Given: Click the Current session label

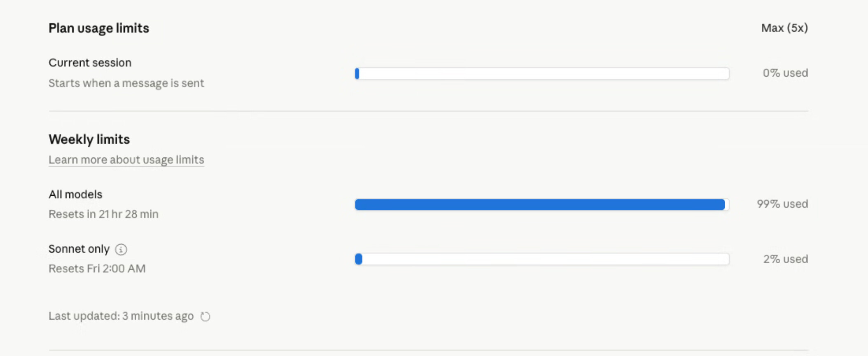Looking at the screenshot, I should (x=90, y=63).
